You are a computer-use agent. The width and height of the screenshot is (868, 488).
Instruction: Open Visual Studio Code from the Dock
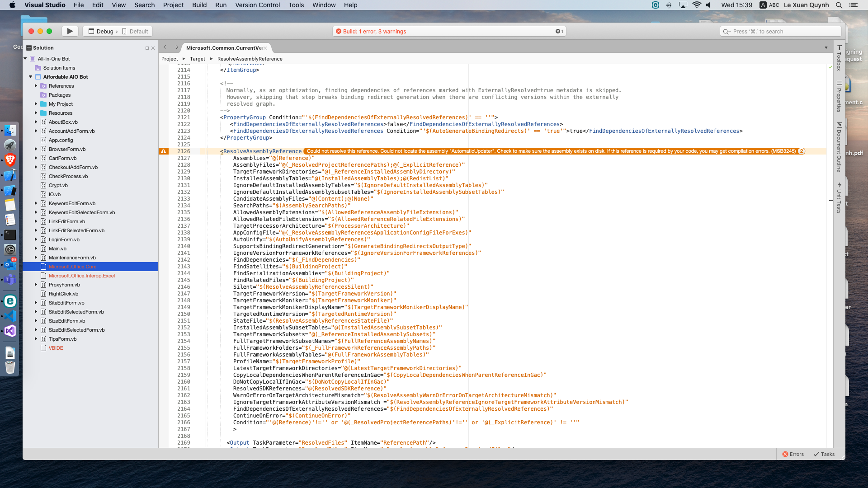pyautogui.click(x=10, y=316)
